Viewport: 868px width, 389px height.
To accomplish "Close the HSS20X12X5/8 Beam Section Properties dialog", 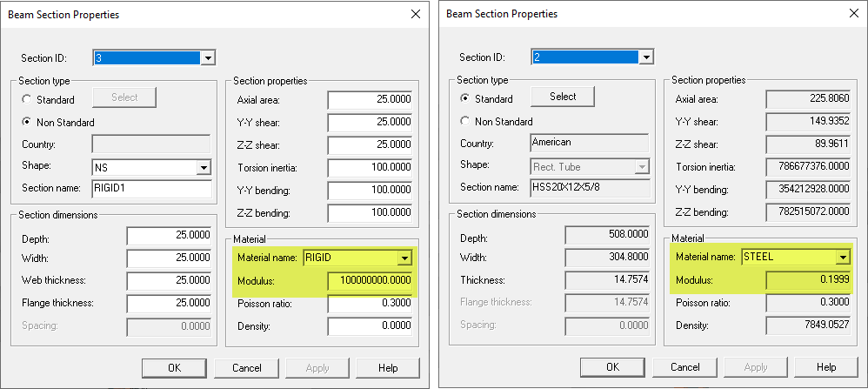I will (x=851, y=14).
